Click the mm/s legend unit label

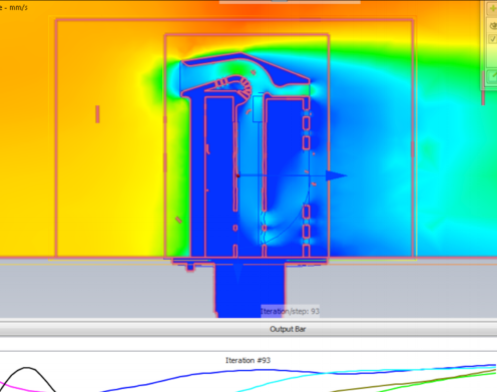[x=18, y=7]
